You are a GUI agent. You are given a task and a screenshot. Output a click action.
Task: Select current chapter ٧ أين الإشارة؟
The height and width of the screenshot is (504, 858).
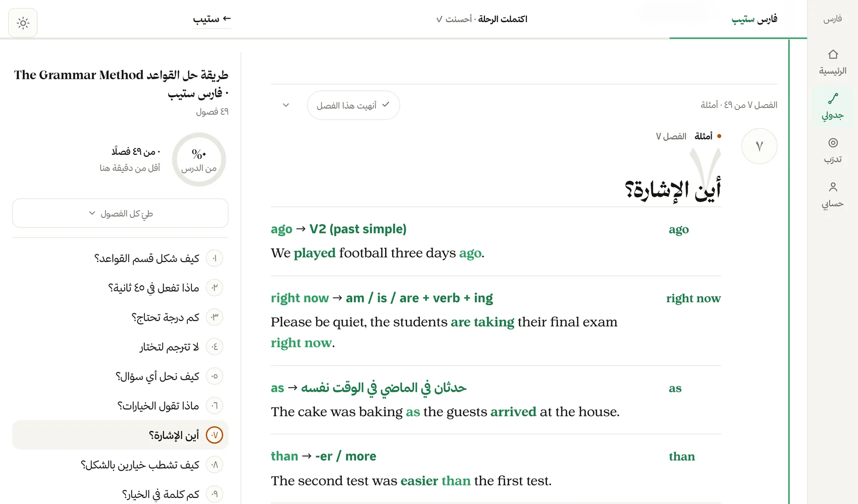120,435
